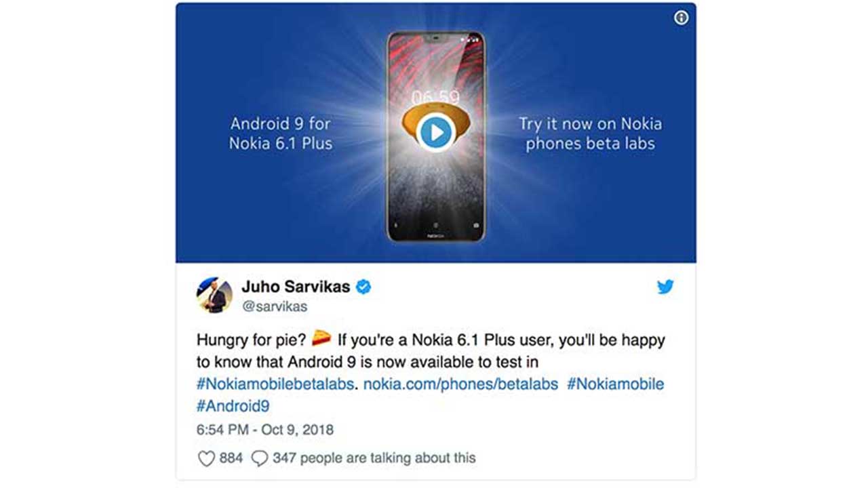This screenshot has height=488, width=868.
Task: Open the Twitter bird logo
Action: point(665,287)
